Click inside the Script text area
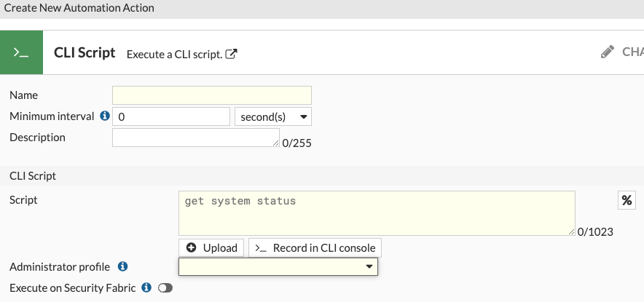 click(377, 213)
